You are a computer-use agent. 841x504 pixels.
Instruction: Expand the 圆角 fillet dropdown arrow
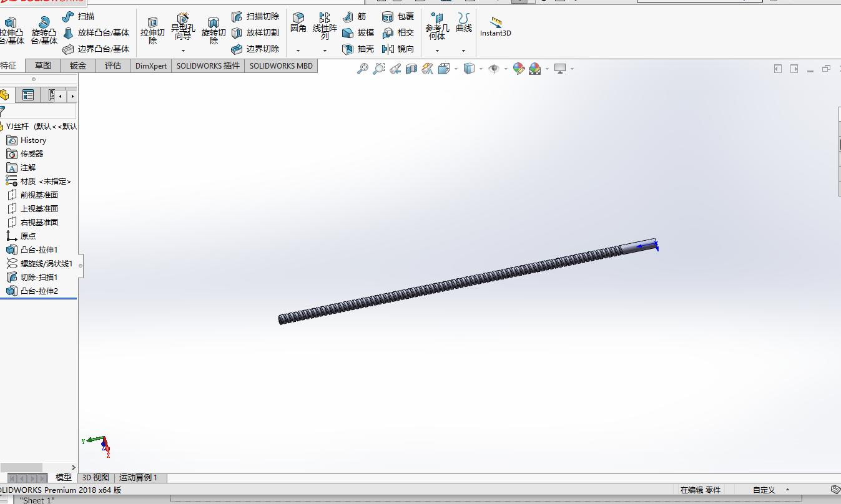(x=298, y=51)
